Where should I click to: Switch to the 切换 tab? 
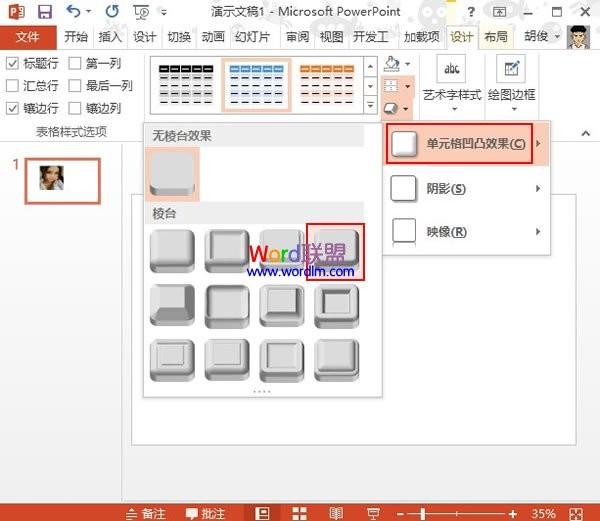pyautogui.click(x=179, y=37)
